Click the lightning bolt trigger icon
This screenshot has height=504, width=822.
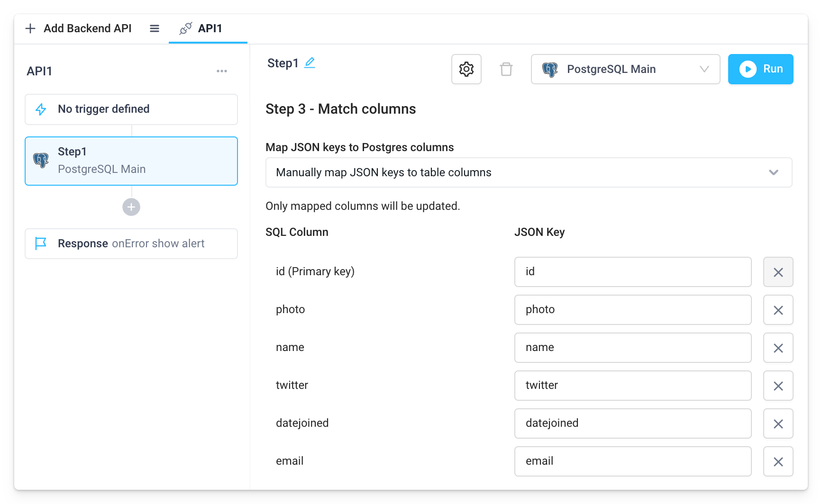[41, 109]
